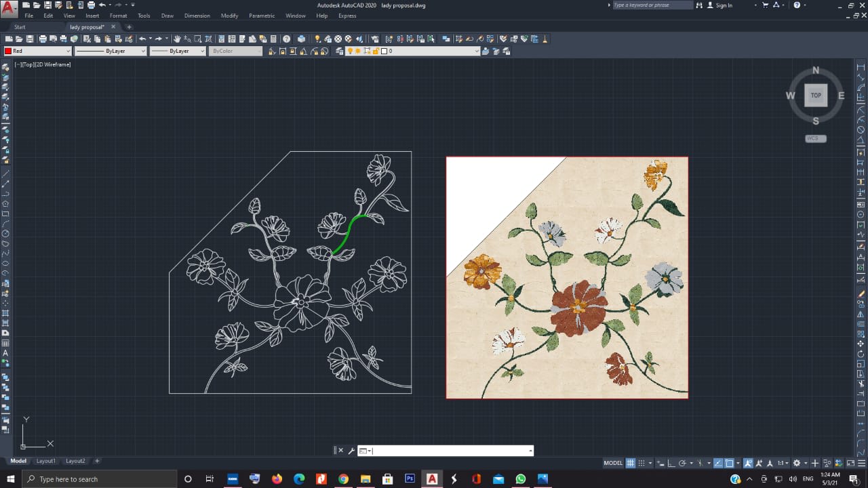Click Sign In at the top right
Screen dimensions: 868x488
[724, 5]
